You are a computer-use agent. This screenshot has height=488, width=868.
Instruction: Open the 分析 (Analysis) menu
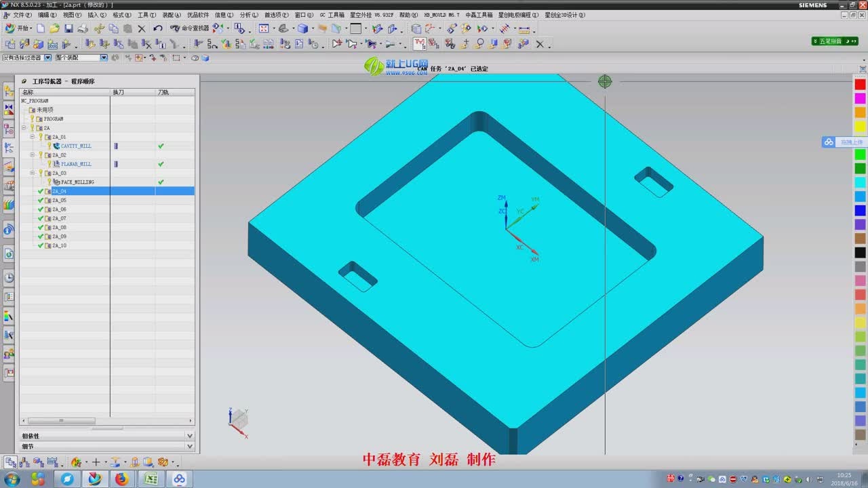(249, 14)
